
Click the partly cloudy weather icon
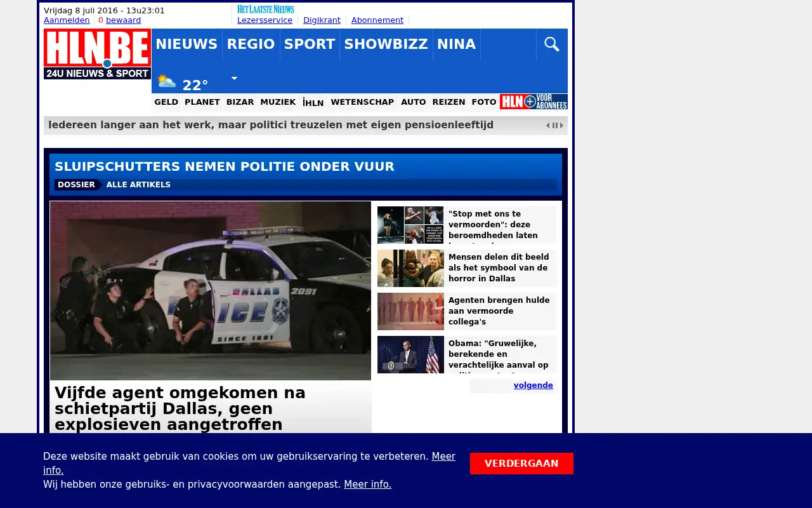click(x=166, y=81)
